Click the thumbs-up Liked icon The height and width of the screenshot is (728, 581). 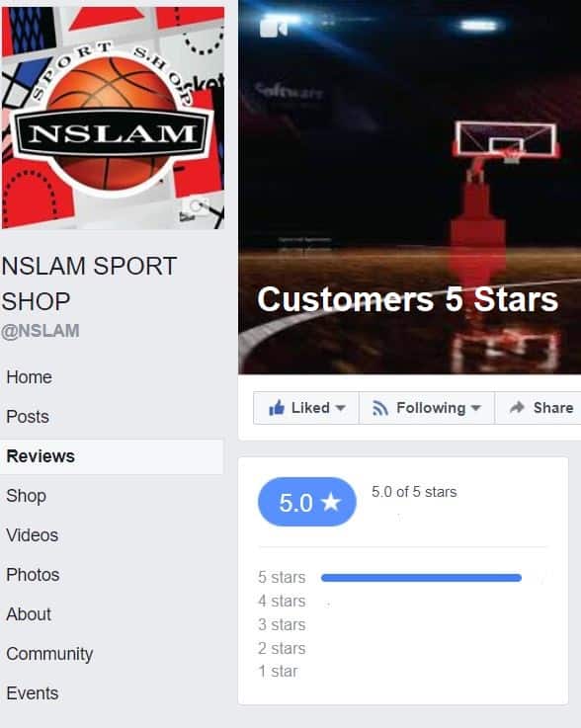point(277,408)
